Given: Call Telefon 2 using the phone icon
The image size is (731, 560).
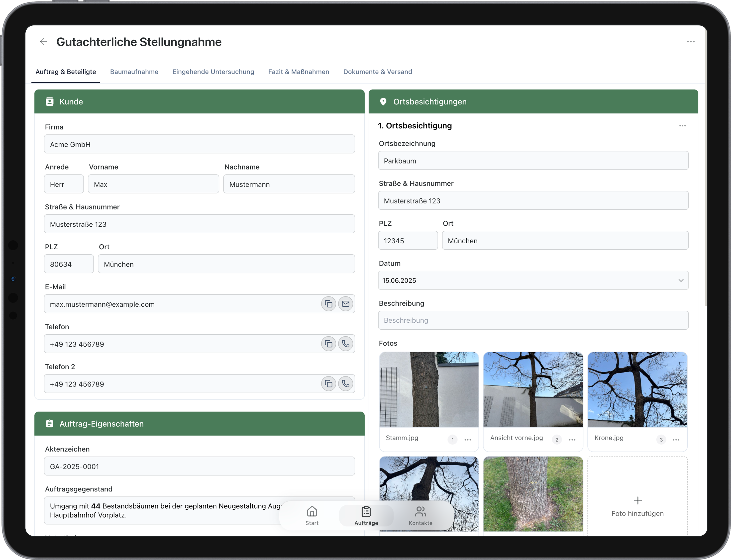Looking at the screenshot, I should 345,384.
